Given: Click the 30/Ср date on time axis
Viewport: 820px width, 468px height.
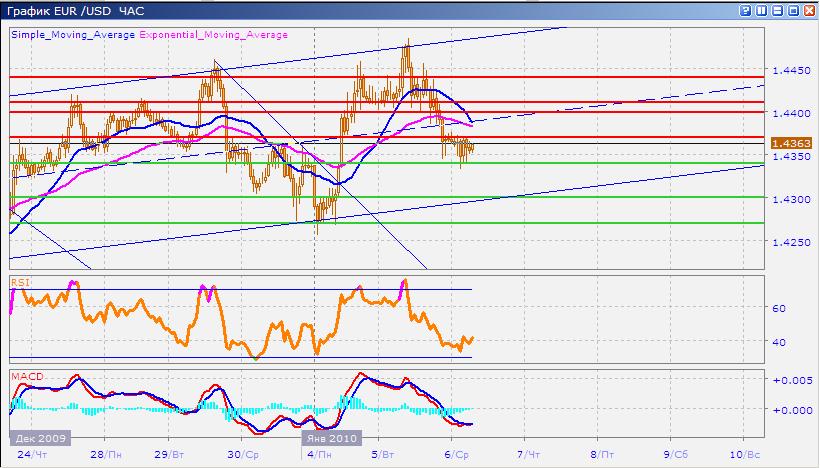Looking at the screenshot, I should point(242,455).
